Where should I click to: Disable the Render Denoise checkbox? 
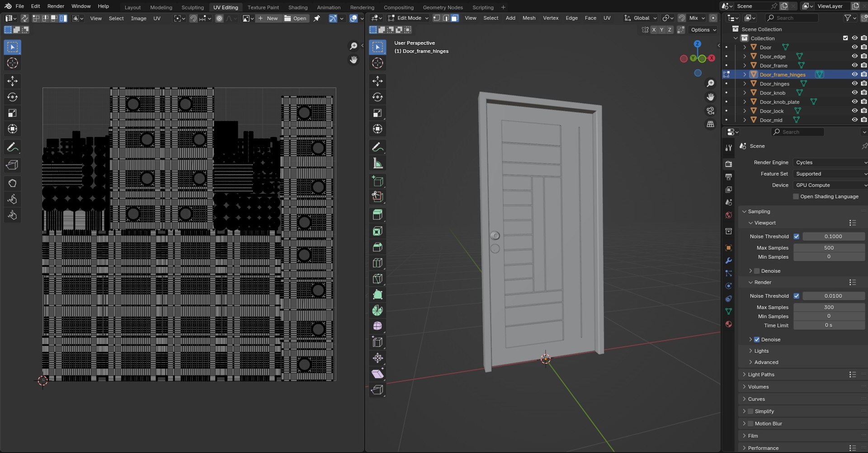pos(757,340)
